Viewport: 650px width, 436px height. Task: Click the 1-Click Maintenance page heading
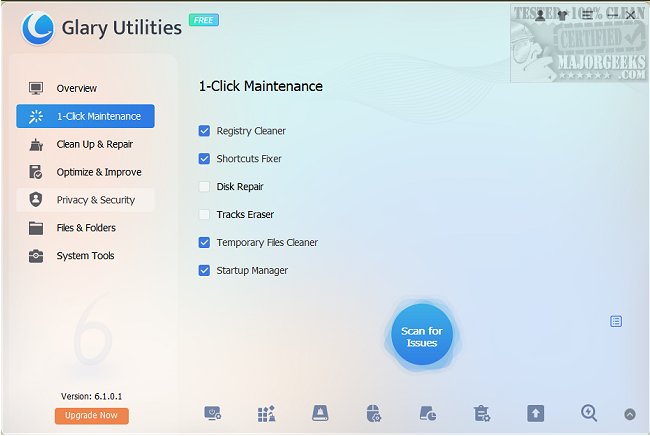coord(261,86)
